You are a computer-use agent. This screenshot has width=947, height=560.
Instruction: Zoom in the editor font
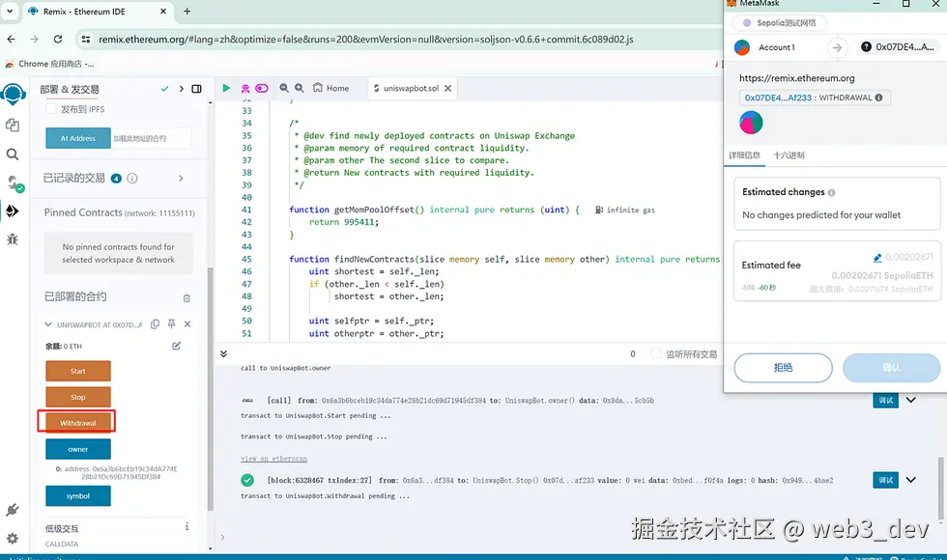299,88
